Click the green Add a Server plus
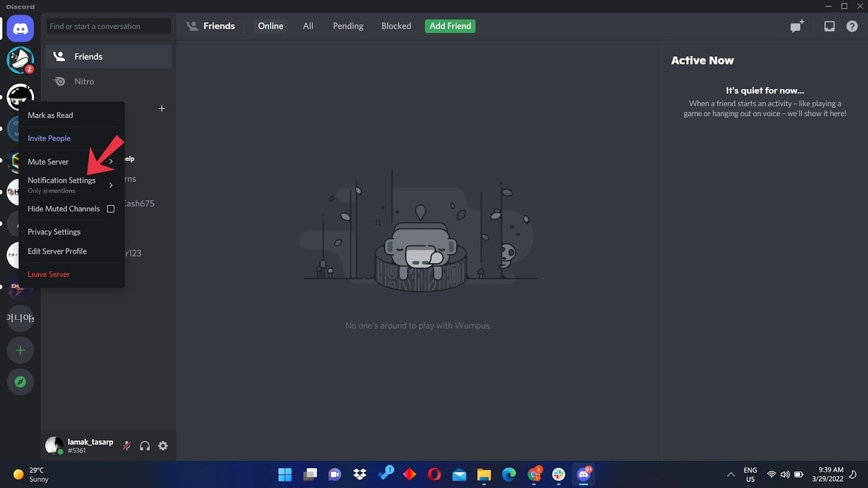Viewport: 868px width, 488px height. [20, 350]
